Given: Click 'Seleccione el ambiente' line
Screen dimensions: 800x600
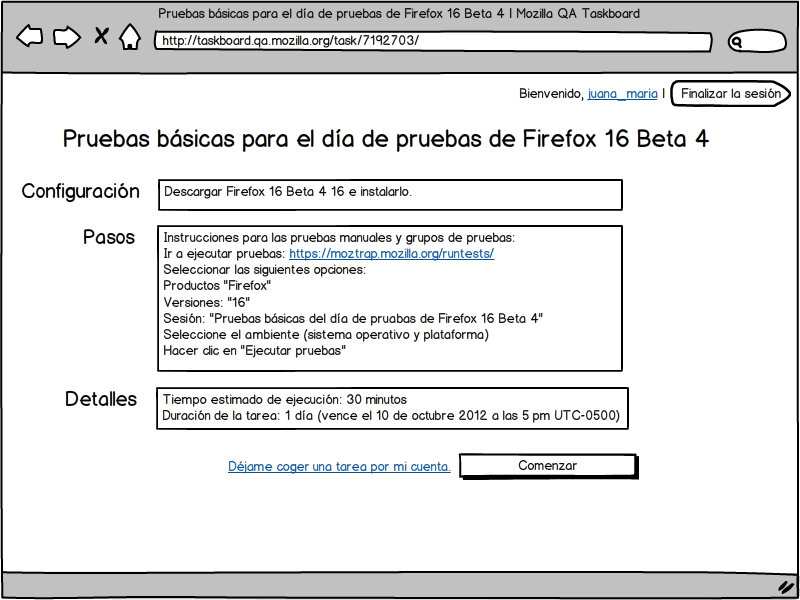Looking at the screenshot, I should pyautogui.click(x=326, y=335).
